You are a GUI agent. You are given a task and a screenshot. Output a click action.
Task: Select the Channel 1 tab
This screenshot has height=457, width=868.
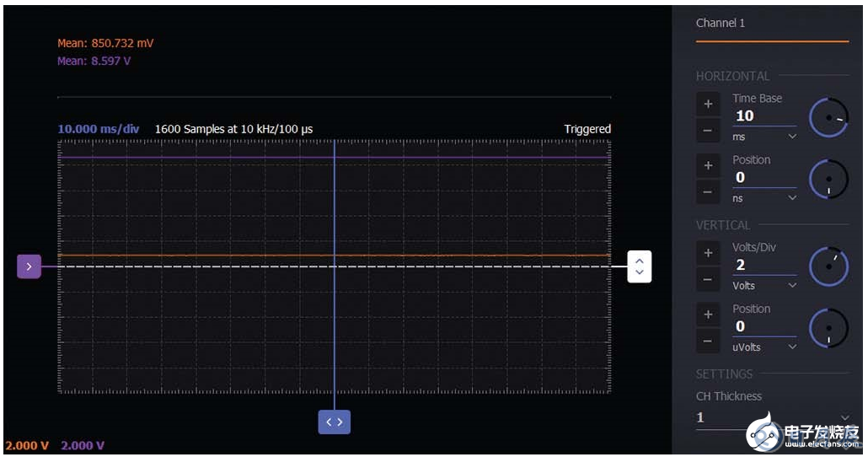tap(721, 24)
